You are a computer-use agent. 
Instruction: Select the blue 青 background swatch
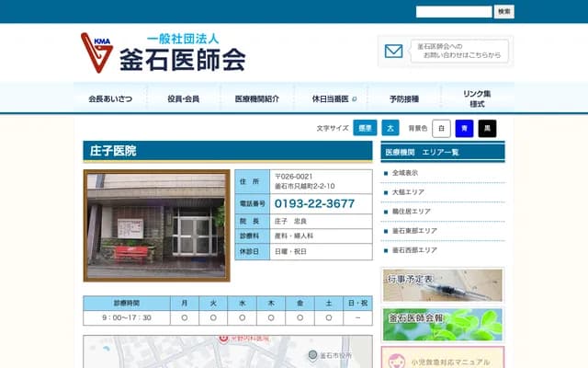point(465,129)
